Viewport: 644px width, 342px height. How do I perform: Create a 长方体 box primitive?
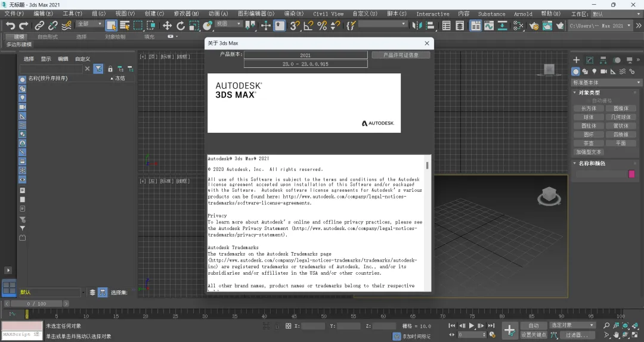tap(589, 108)
